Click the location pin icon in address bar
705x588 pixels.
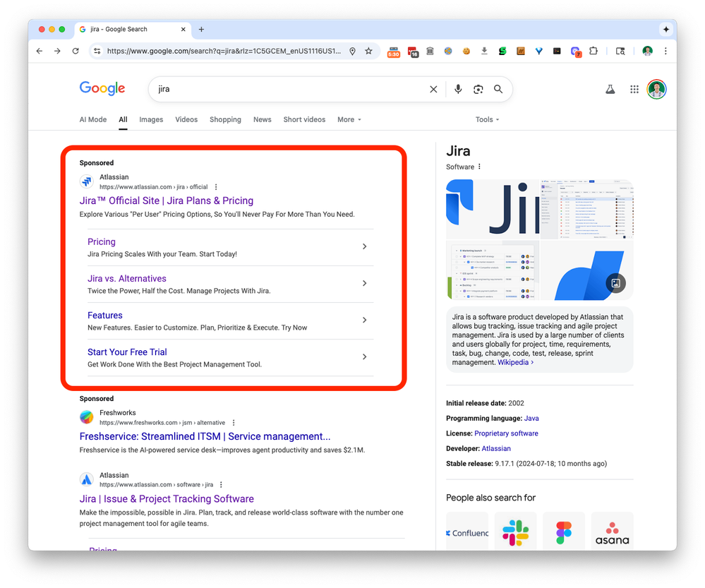pyautogui.click(x=353, y=52)
